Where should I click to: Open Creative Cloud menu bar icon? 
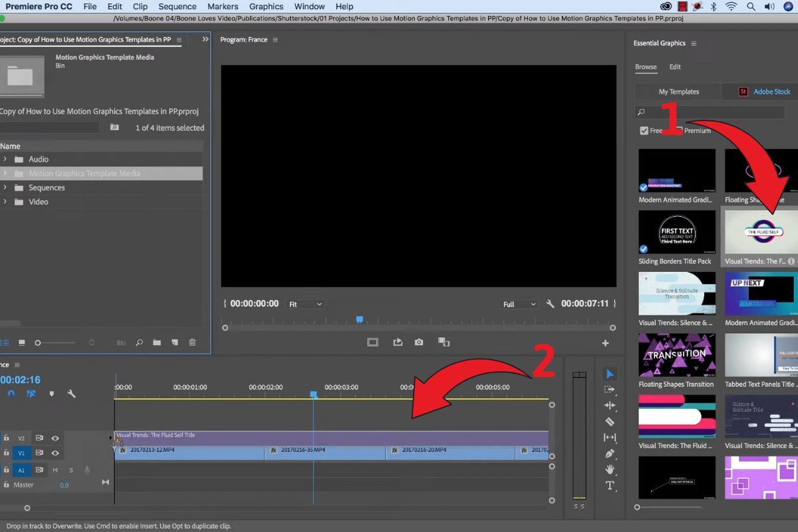pyautogui.click(x=666, y=7)
